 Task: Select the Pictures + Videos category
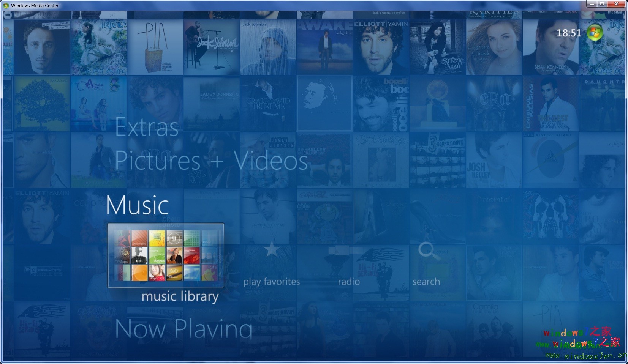coord(211,161)
